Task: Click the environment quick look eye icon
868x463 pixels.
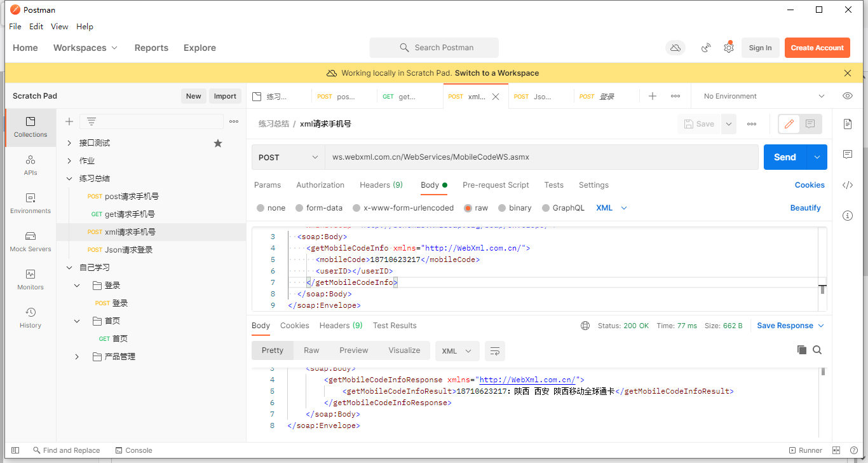Action: click(848, 96)
